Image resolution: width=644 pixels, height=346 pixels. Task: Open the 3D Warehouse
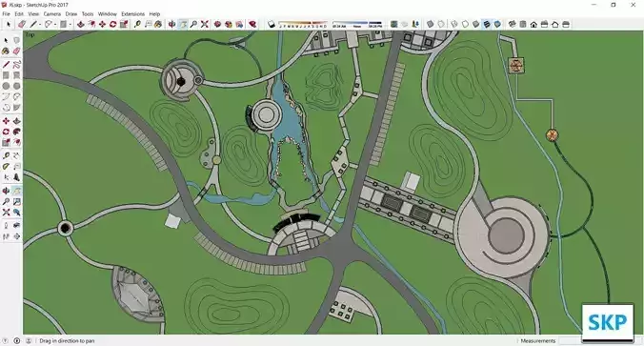[217, 25]
